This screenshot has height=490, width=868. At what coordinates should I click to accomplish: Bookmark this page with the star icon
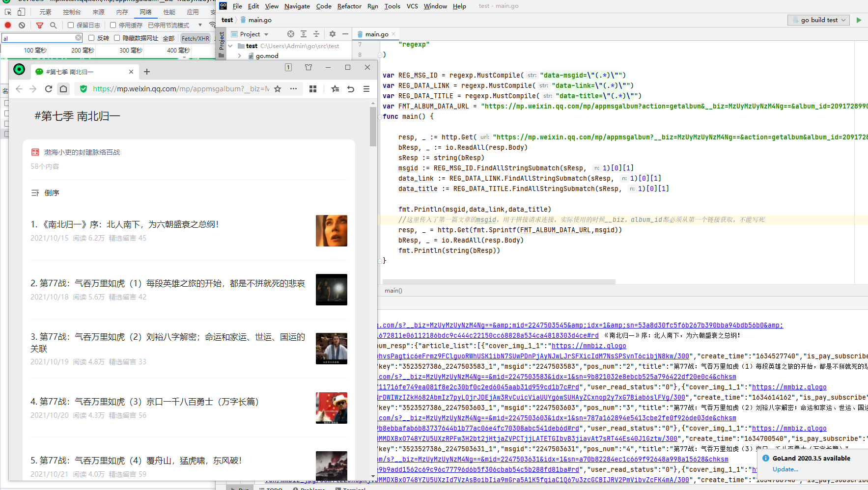tap(278, 89)
